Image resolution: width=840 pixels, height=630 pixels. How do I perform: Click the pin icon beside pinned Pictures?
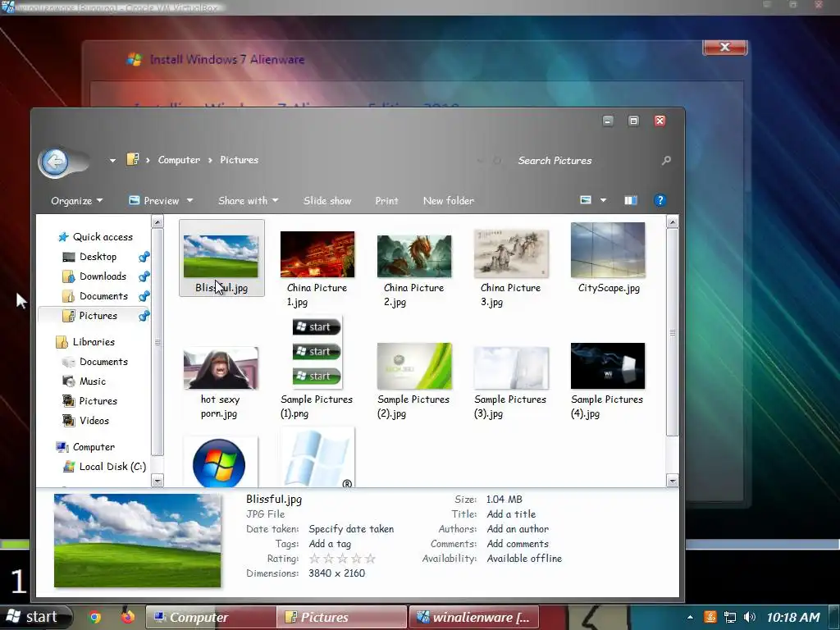pyautogui.click(x=144, y=316)
